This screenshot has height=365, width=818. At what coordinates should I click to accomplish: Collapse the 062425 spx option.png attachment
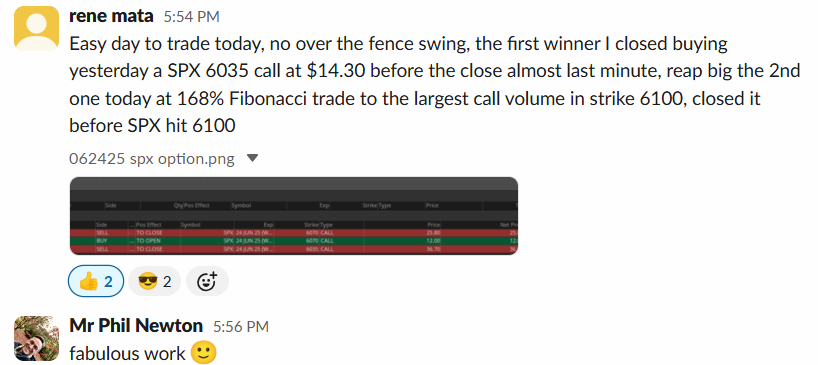click(x=252, y=158)
